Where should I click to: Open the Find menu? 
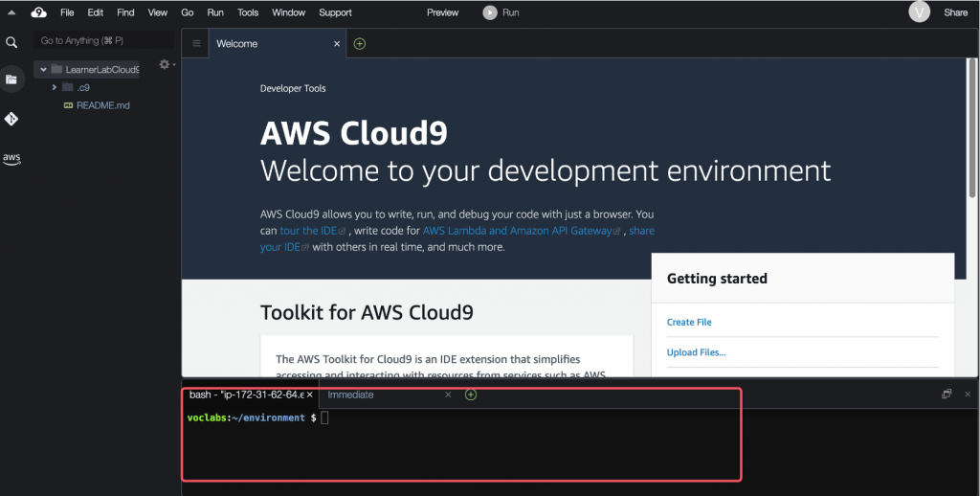(125, 12)
